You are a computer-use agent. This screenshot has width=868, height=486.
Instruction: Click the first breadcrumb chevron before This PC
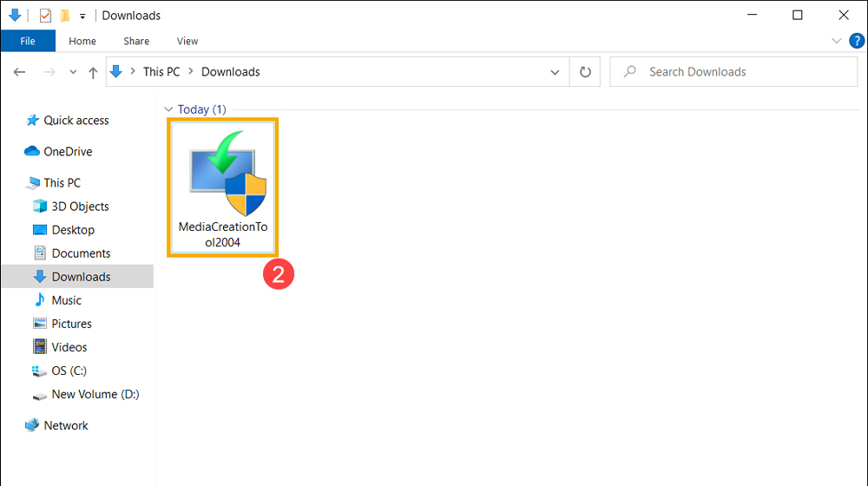(x=133, y=71)
